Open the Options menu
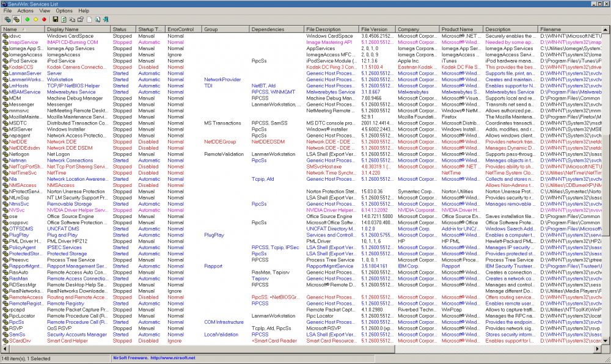This screenshot has height=364, width=611. (64, 11)
